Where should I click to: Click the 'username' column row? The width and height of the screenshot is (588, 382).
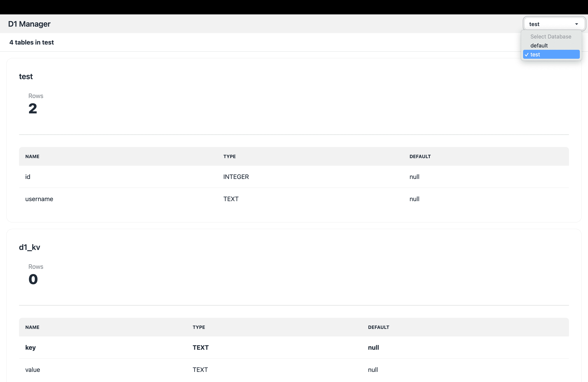39,199
